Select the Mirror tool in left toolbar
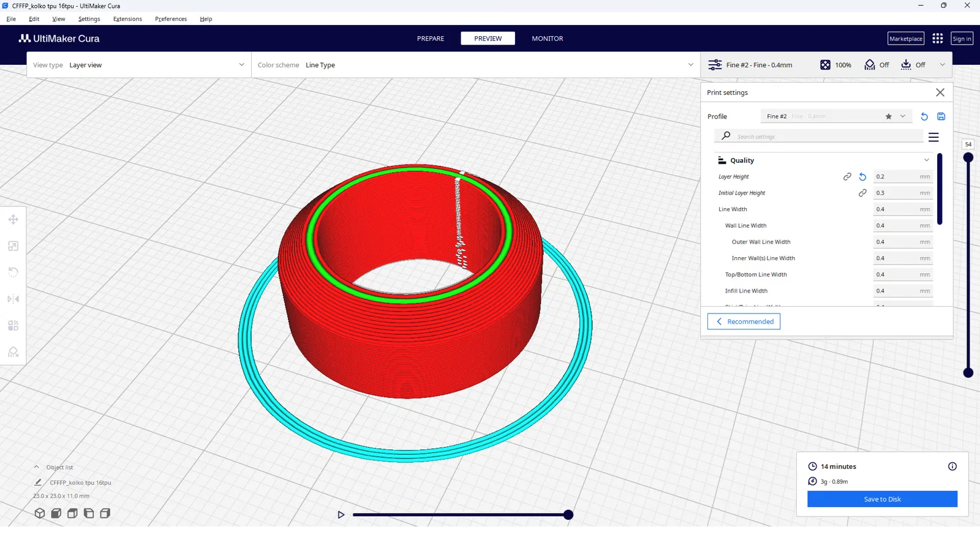Viewport: 980px width, 551px height. [x=13, y=299]
